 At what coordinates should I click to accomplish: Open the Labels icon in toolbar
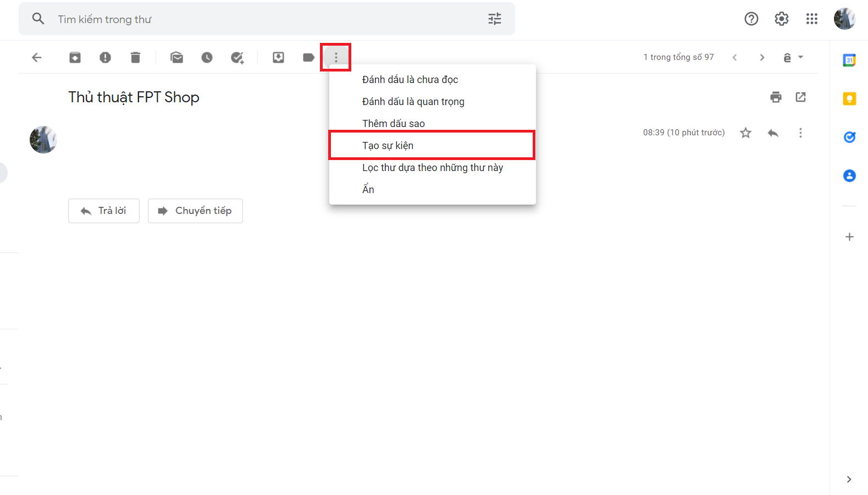point(308,57)
